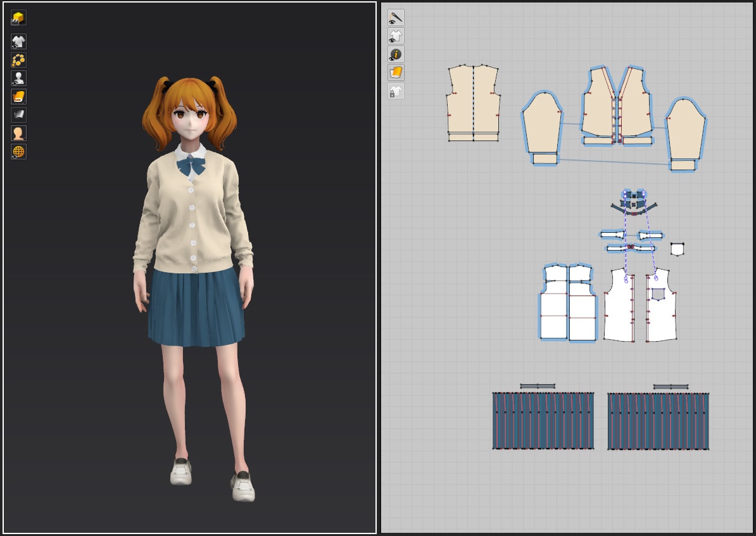The image size is (756, 536).
Task: Click the orange texture surface icon in 2D window
Action: pos(396,73)
